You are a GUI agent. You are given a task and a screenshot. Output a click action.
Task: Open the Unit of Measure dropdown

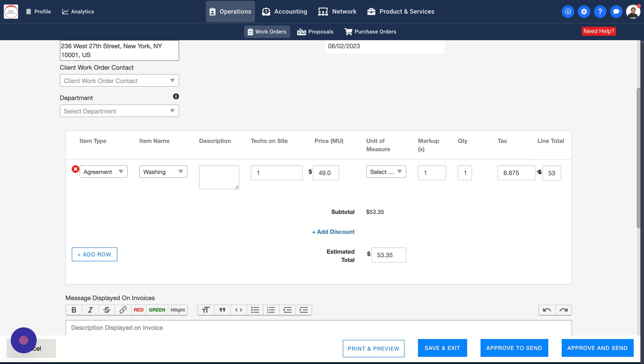tap(386, 172)
